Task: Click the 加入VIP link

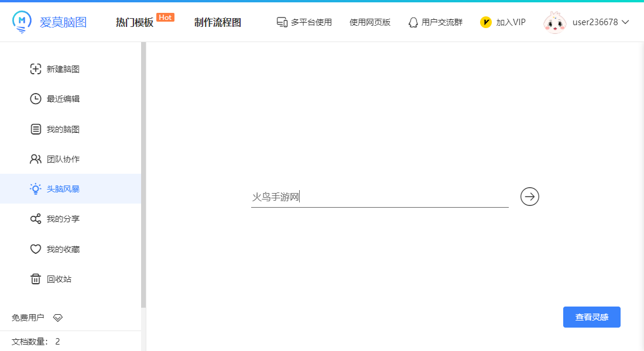Action: pos(511,22)
